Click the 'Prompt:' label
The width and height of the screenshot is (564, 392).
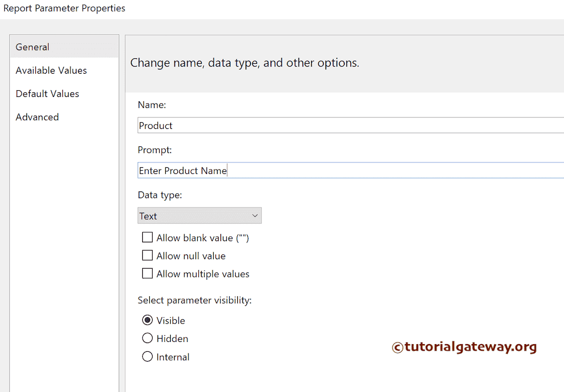point(155,150)
